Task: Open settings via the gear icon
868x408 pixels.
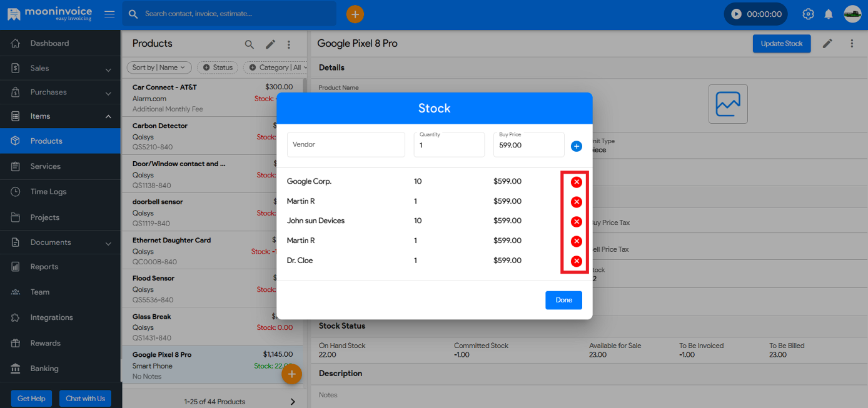Action: tap(808, 14)
